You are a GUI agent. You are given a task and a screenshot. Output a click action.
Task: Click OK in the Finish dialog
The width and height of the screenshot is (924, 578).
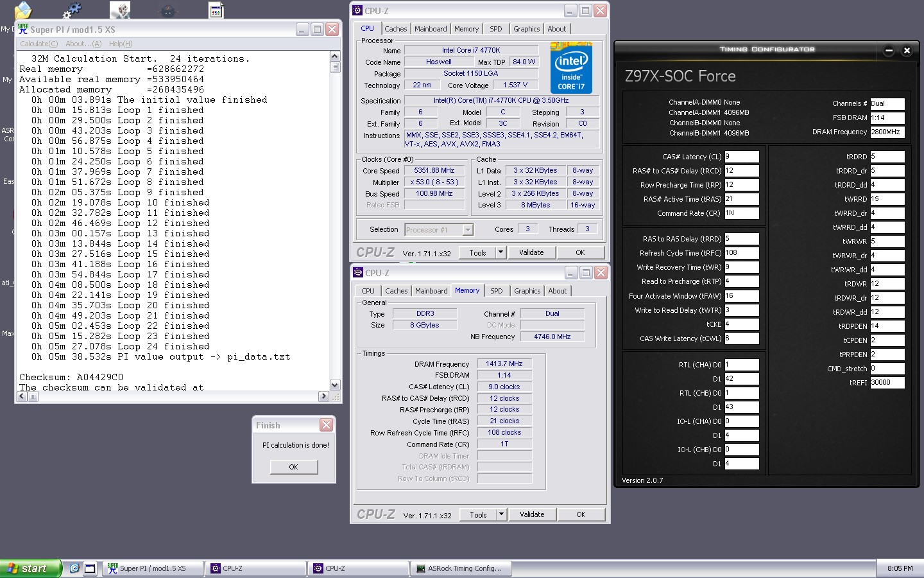(x=293, y=467)
